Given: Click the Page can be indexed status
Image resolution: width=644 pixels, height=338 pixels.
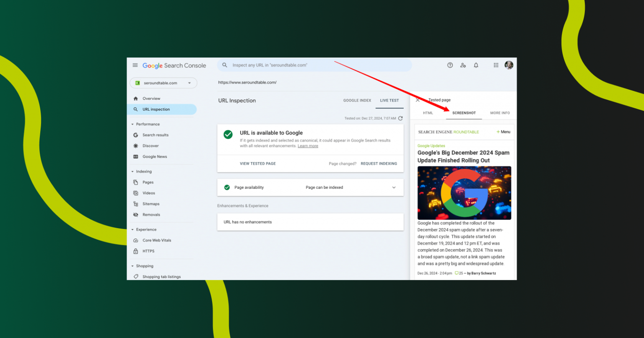Looking at the screenshot, I should click(325, 187).
